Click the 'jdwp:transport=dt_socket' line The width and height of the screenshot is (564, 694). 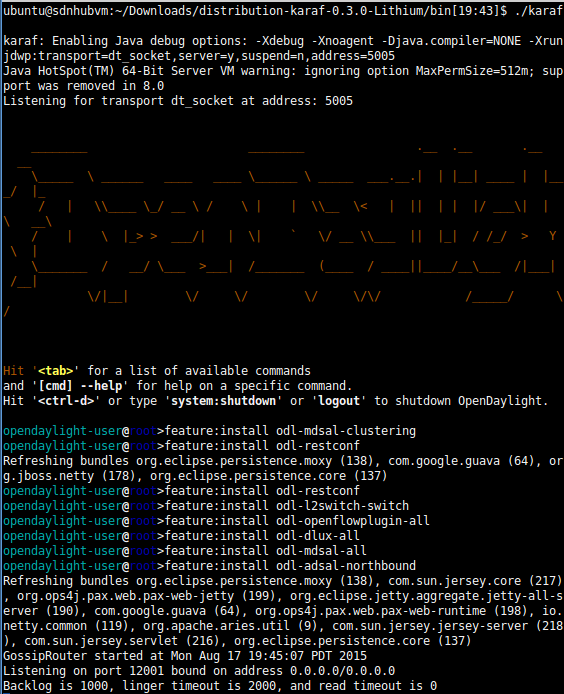pos(199,56)
